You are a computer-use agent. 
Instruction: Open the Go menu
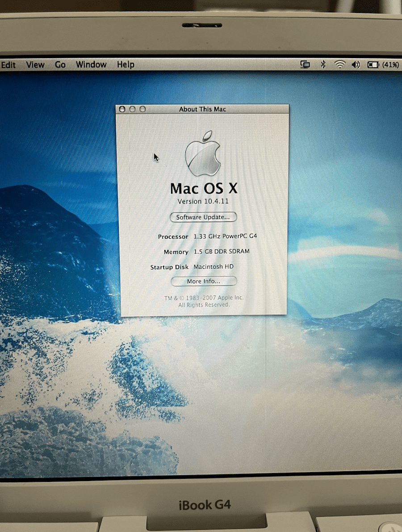[x=60, y=64]
